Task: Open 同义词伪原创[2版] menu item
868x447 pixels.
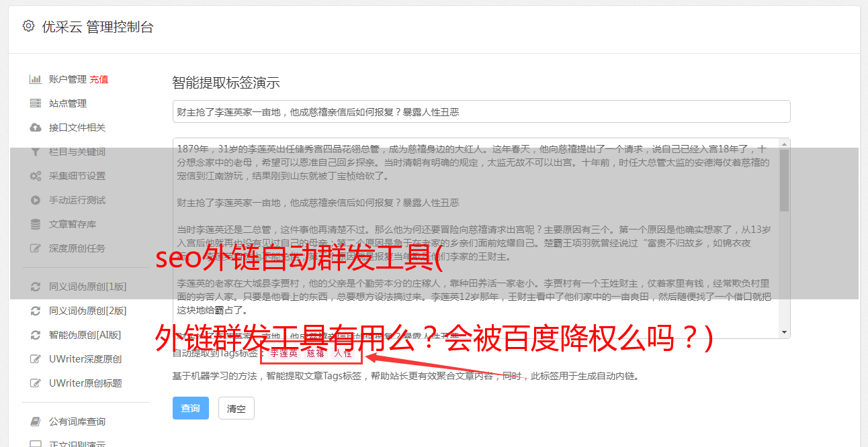Action: tap(87, 311)
